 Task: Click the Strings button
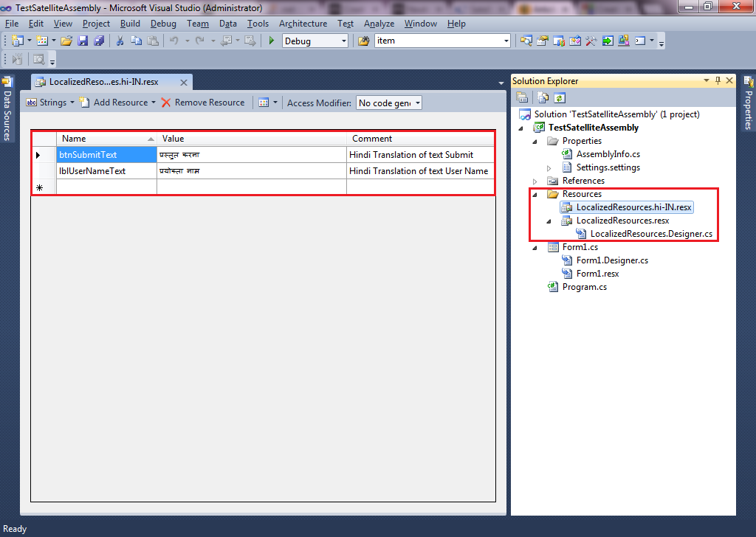(47, 102)
